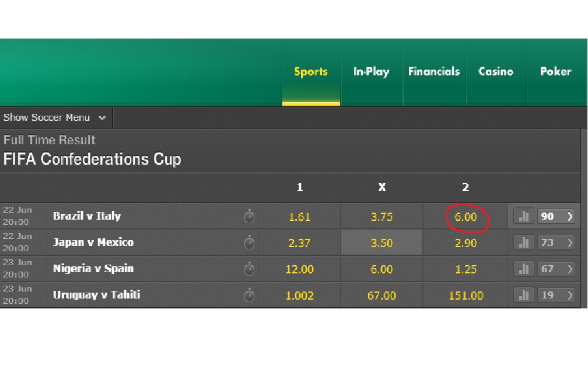
Task: Select the circled Italy win odds 6.00
Action: [466, 217]
